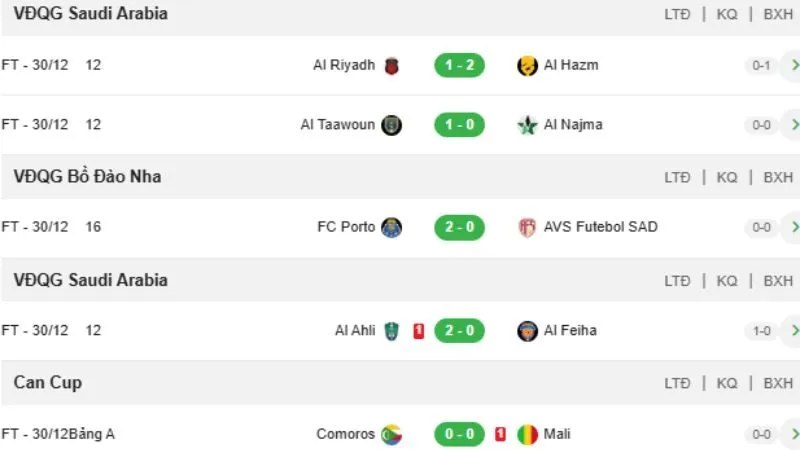This screenshot has width=800, height=450.
Task: Click the Al Hazm team crest
Action: 527,66
